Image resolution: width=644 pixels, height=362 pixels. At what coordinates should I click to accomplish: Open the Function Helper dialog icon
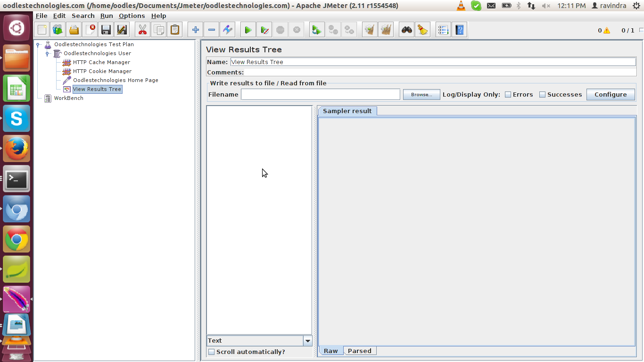(443, 30)
